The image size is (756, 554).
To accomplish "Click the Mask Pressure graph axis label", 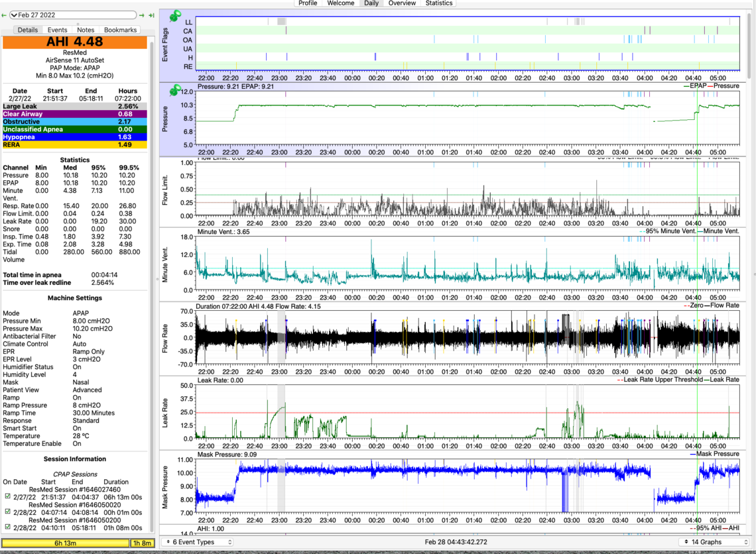I will coord(165,487).
